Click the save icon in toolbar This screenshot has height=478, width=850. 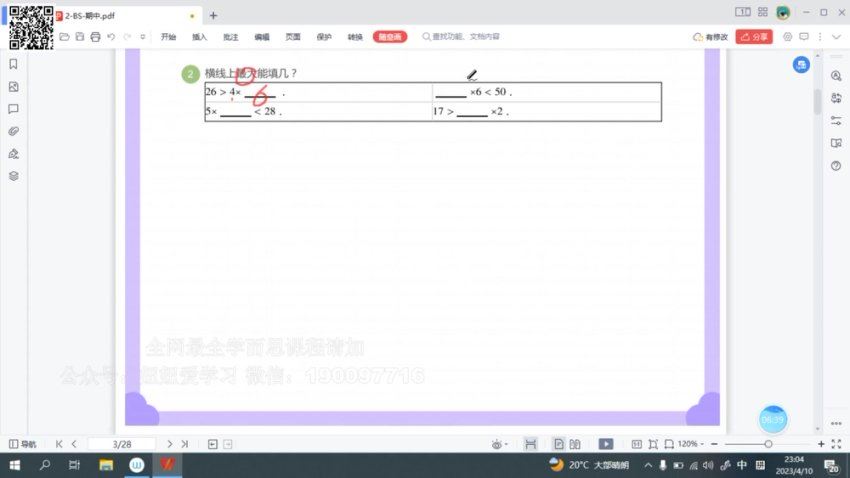click(x=80, y=37)
